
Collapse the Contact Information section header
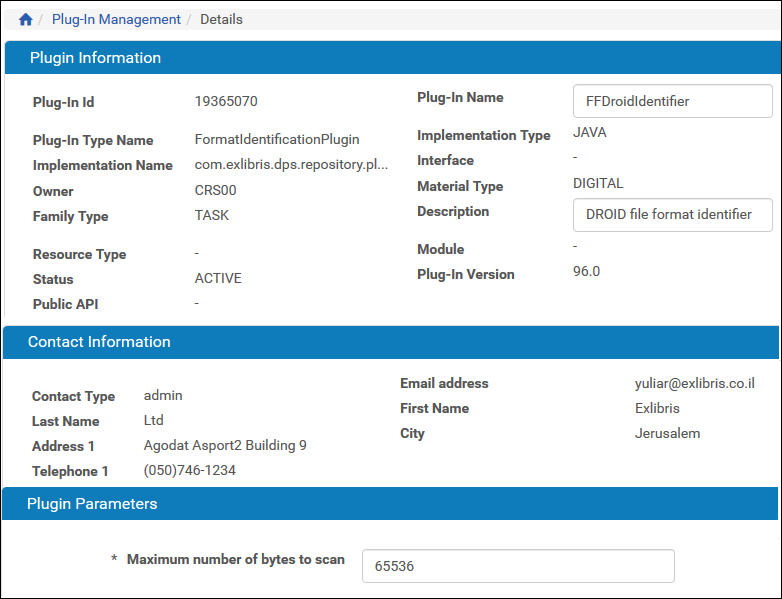(x=99, y=342)
